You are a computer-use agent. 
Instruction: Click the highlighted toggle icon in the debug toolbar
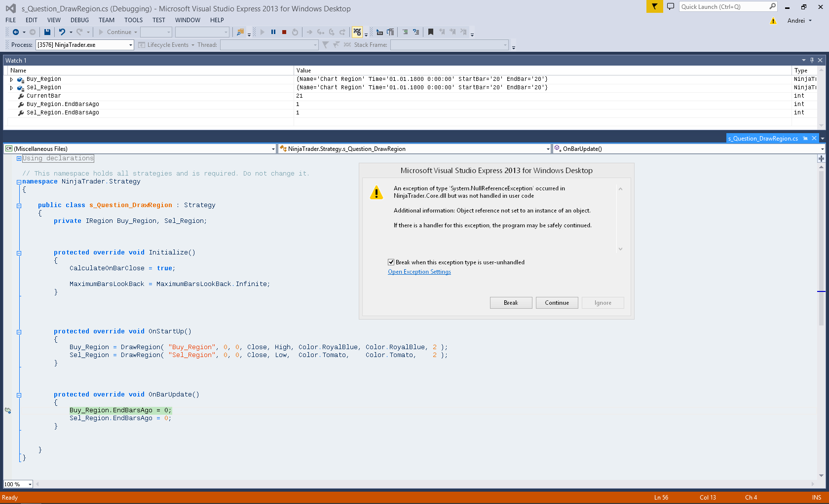(357, 32)
